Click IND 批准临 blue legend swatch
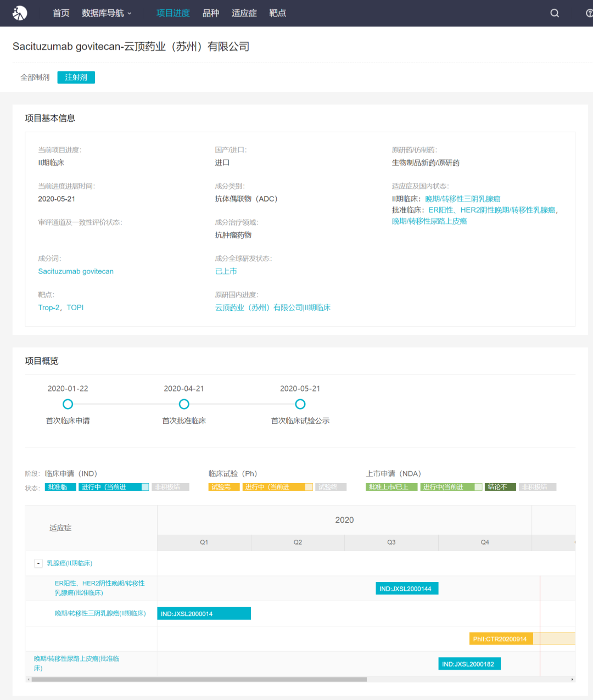The width and height of the screenshot is (593, 700). point(60,487)
